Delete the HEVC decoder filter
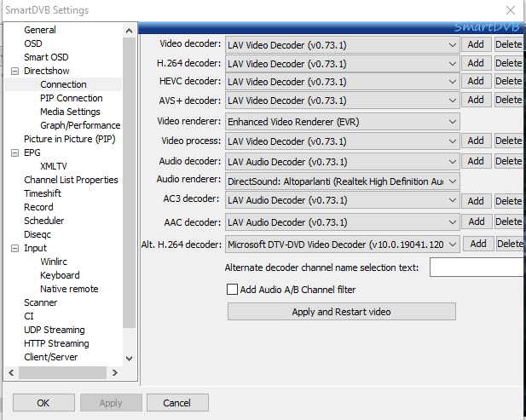The width and height of the screenshot is (526, 420). coord(509,81)
